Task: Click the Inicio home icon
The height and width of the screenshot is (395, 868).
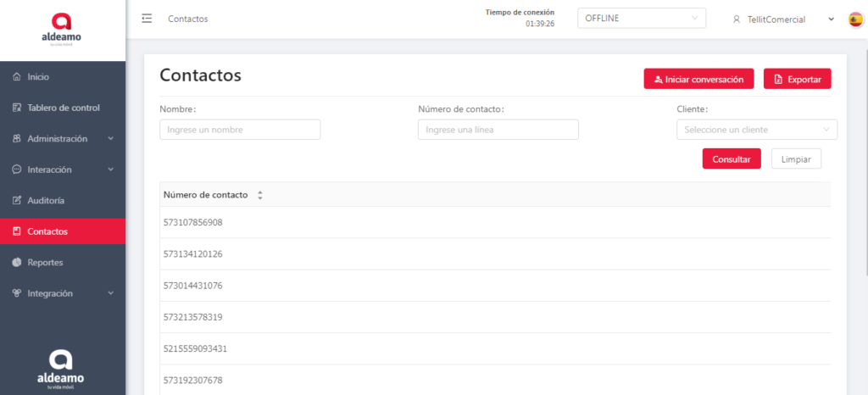Action: [17, 77]
